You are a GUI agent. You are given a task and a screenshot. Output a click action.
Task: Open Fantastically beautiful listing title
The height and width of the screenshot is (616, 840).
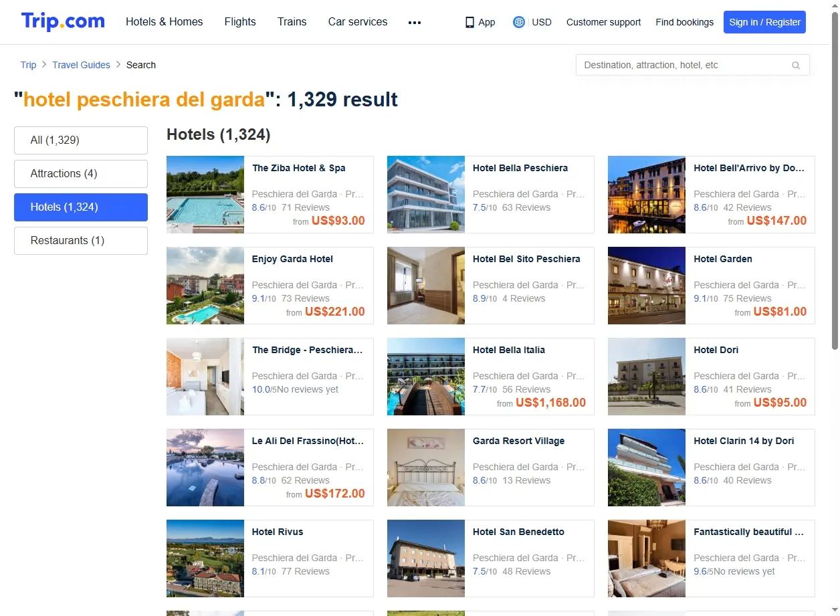click(x=749, y=532)
